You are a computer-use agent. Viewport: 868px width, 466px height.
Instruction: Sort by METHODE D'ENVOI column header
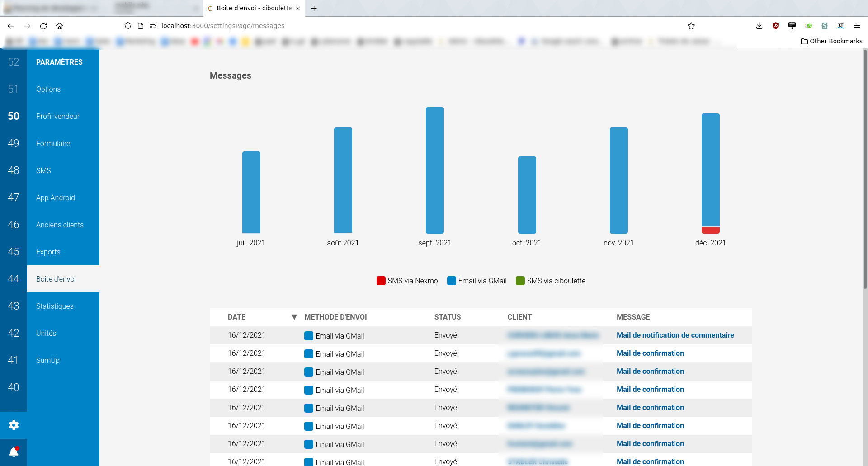(x=335, y=317)
